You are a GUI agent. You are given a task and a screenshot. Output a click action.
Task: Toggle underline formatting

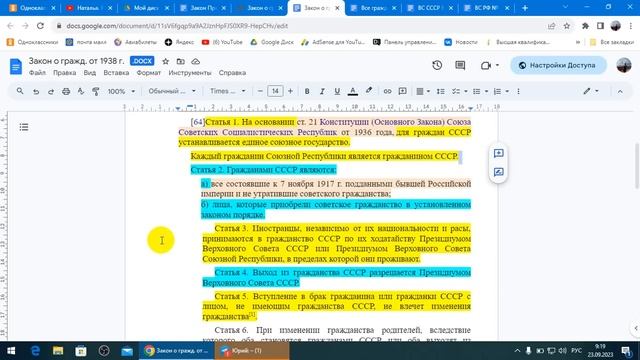[337, 91]
